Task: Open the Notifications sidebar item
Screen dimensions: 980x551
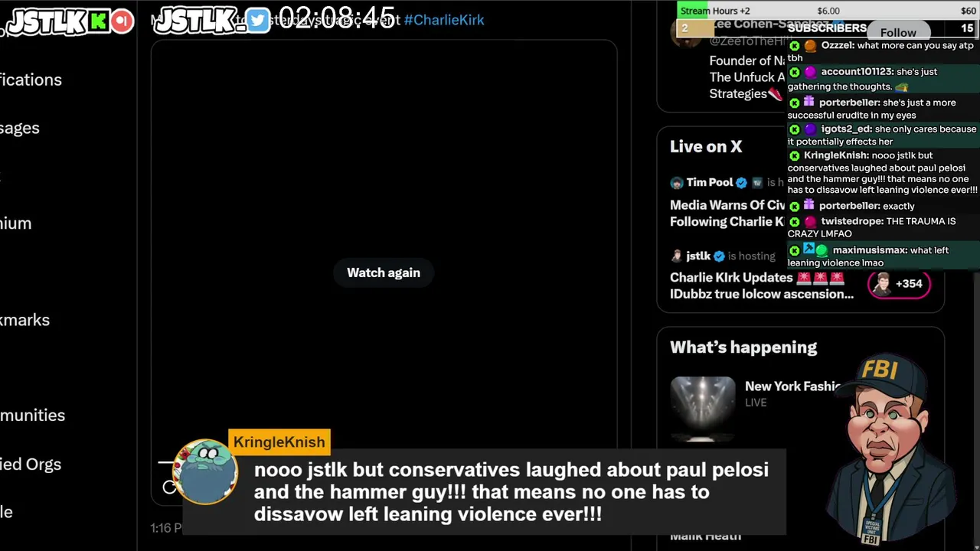Action: 31,80
